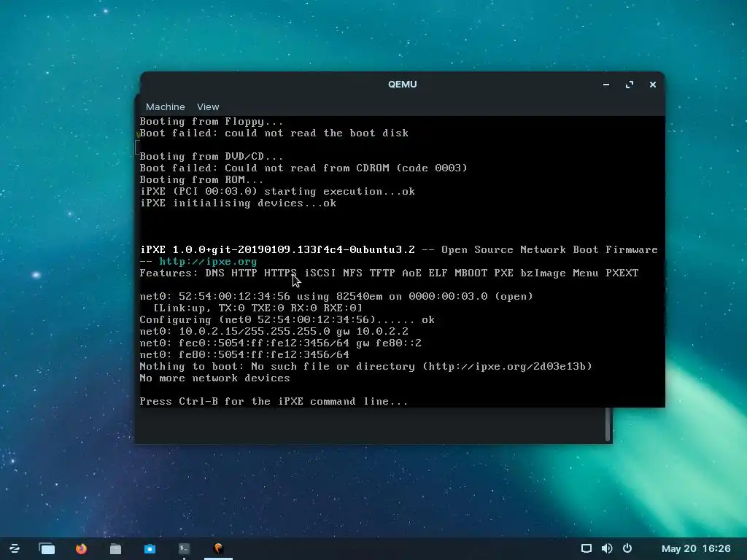Screen dimensions: 747x560
Task: Click 'iPXE initialising devices...ok' line
Action: pyautogui.click(x=238, y=203)
